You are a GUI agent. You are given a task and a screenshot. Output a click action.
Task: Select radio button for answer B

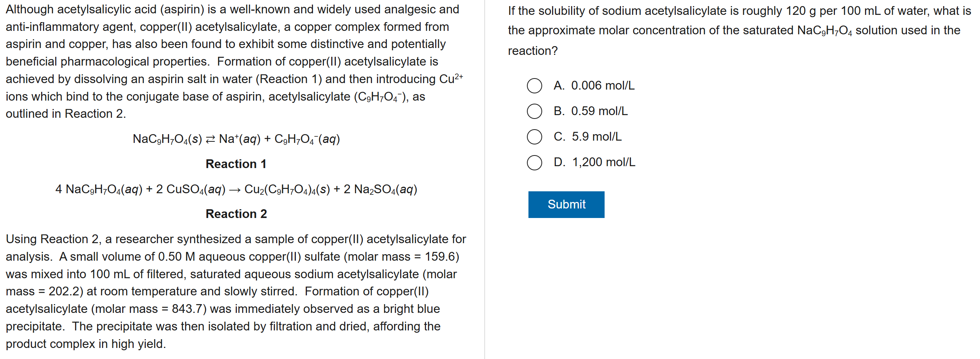[534, 111]
